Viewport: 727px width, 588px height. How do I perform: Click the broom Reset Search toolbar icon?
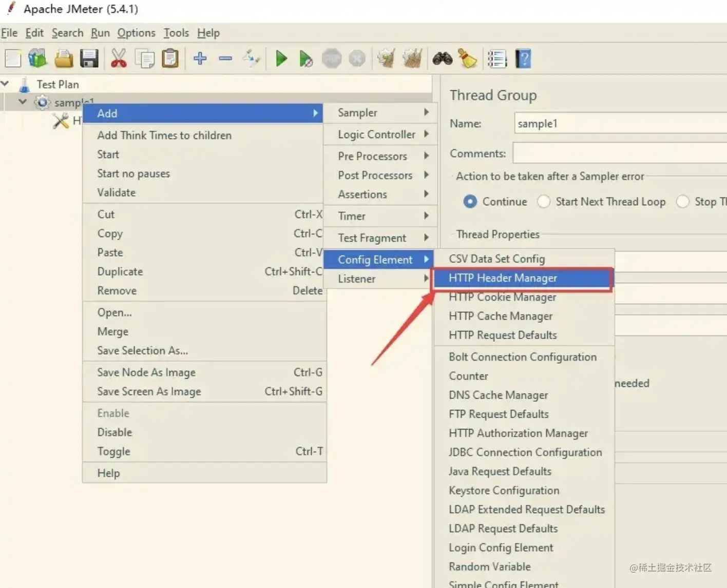[x=467, y=58]
